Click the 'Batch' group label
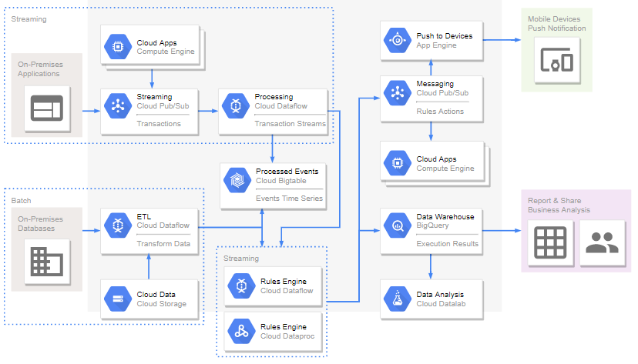The image size is (638, 364). (21, 200)
